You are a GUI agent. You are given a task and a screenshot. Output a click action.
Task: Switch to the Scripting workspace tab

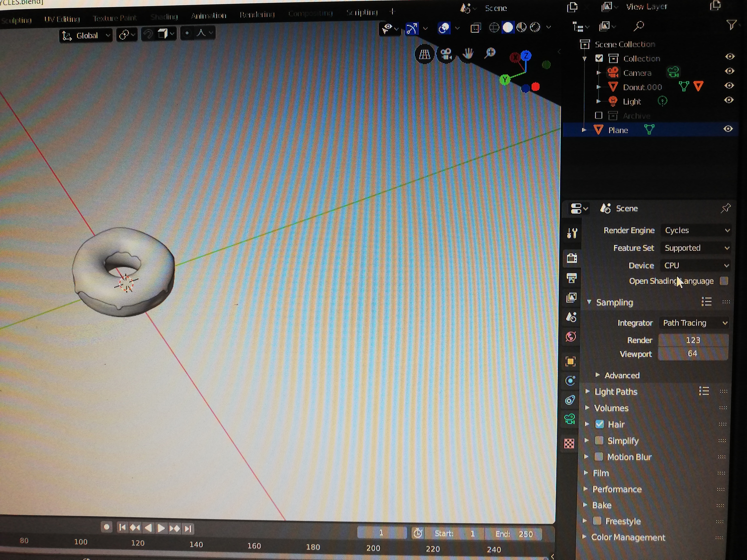tap(362, 12)
